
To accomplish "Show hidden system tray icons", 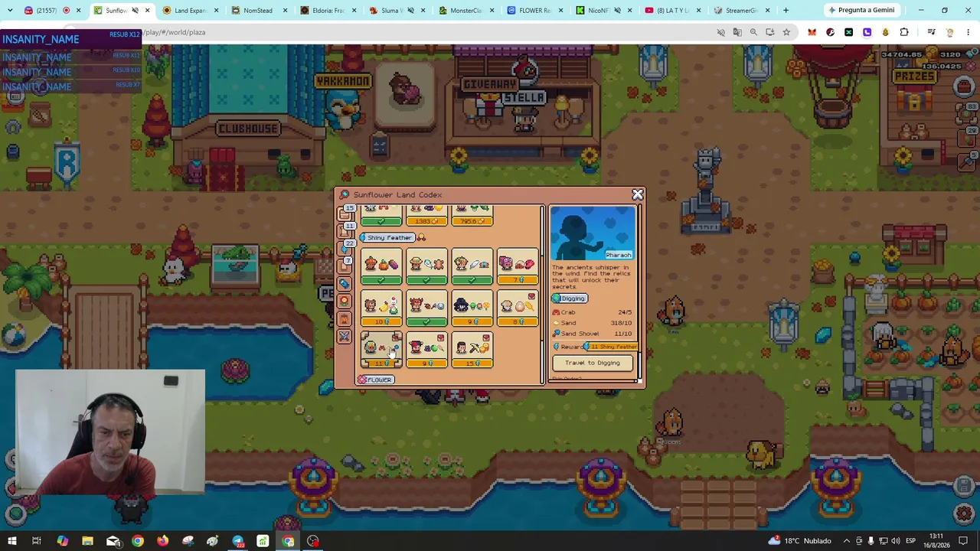I will tap(846, 541).
